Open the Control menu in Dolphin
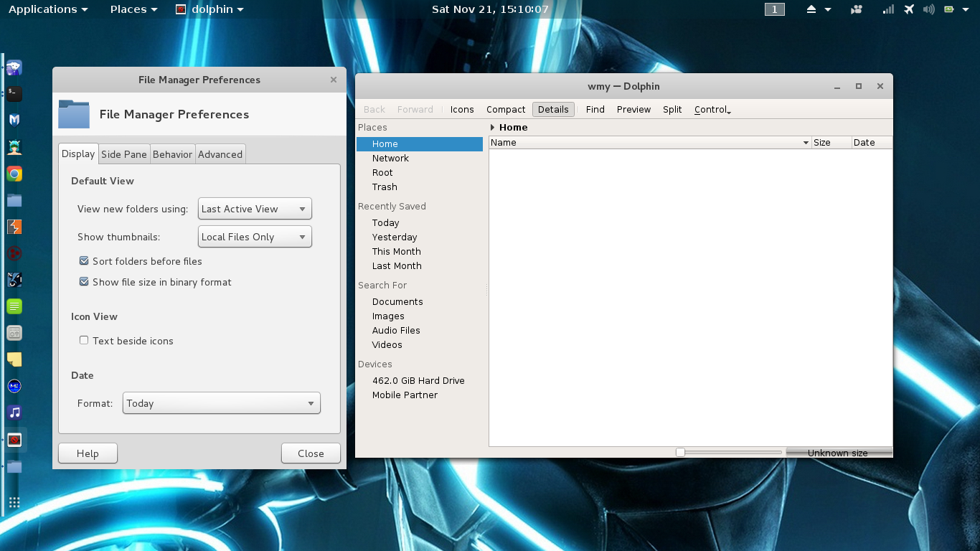This screenshot has height=551, width=980. [712, 110]
